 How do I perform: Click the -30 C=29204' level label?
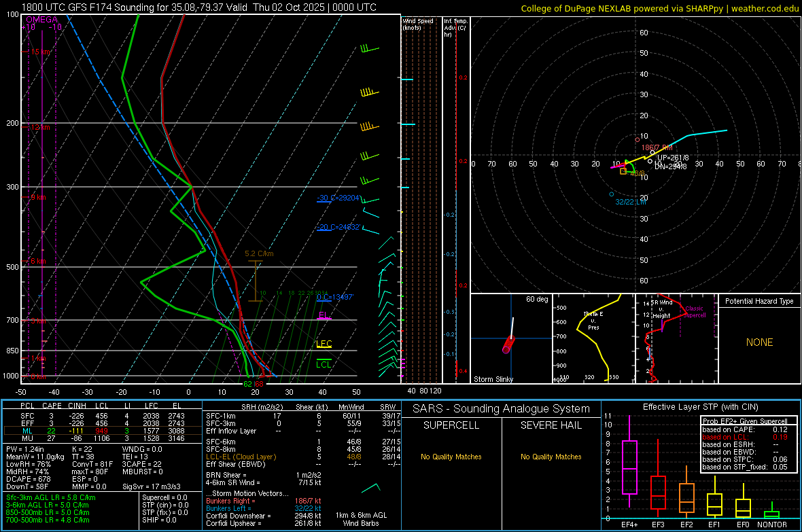click(x=338, y=198)
